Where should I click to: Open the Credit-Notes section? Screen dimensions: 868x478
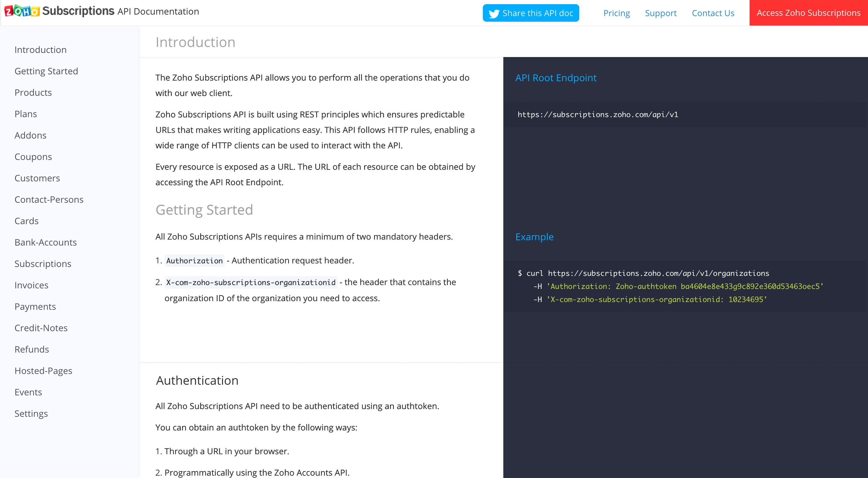tap(41, 328)
